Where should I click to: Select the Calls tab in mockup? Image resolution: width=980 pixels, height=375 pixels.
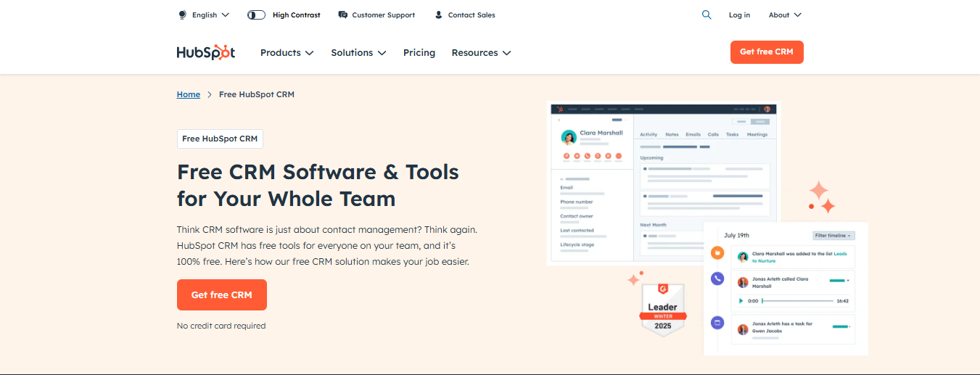coord(714,134)
